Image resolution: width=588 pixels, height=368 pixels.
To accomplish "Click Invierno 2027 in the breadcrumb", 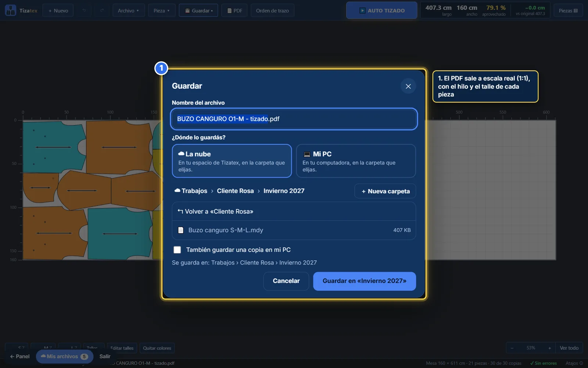I will [x=284, y=191].
